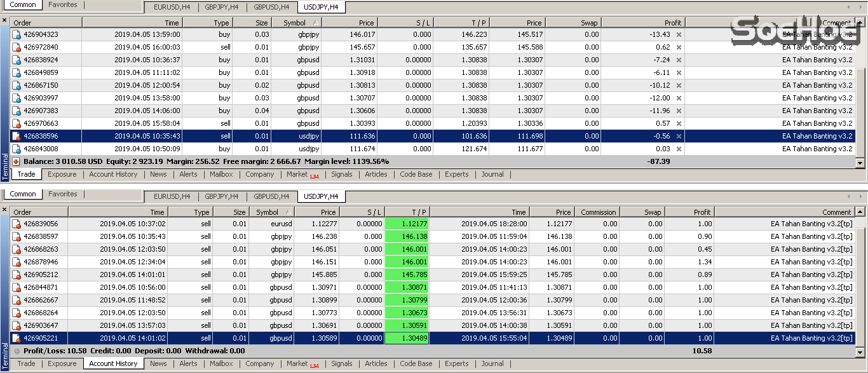Screen dimensions: 868x373
Task: Select the GBPUSD,H4 chart tab in the top bar
Action: point(271,8)
